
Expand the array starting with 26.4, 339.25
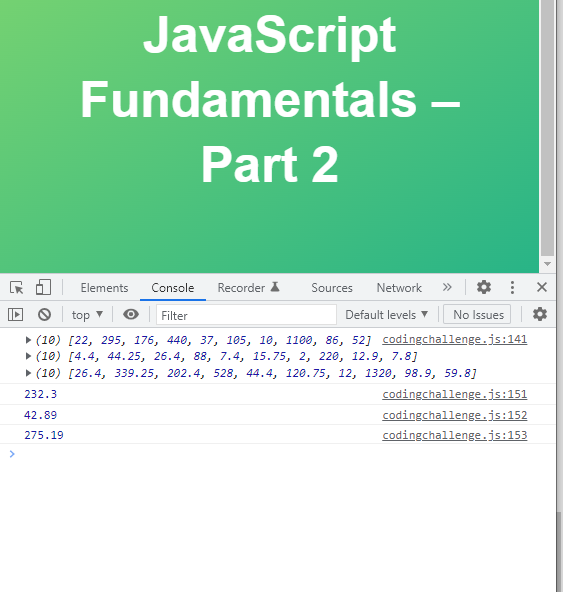[x=28, y=373]
